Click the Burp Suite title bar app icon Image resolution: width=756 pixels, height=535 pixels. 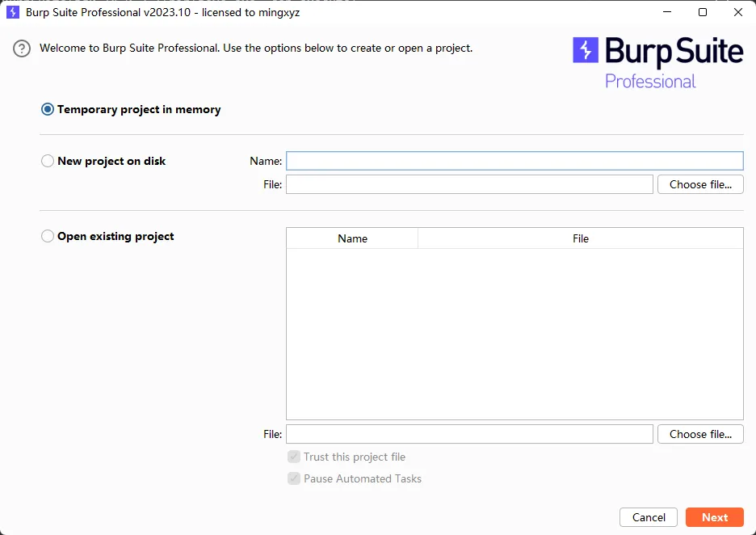13,12
